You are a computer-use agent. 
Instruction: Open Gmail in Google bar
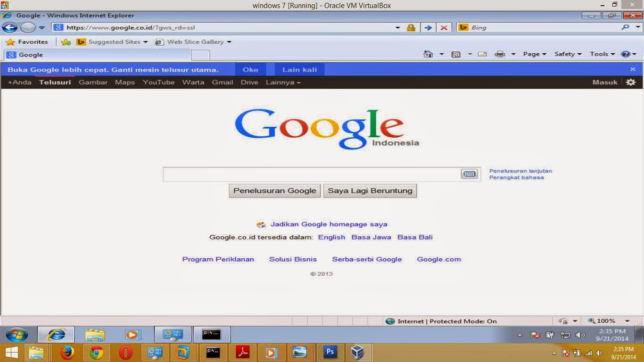[x=223, y=82]
